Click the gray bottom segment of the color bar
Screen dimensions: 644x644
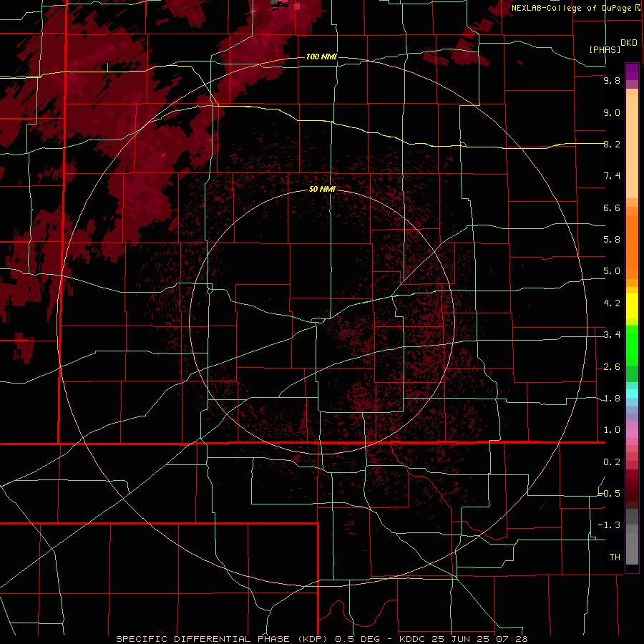pyautogui.click(x=632, y=546)
